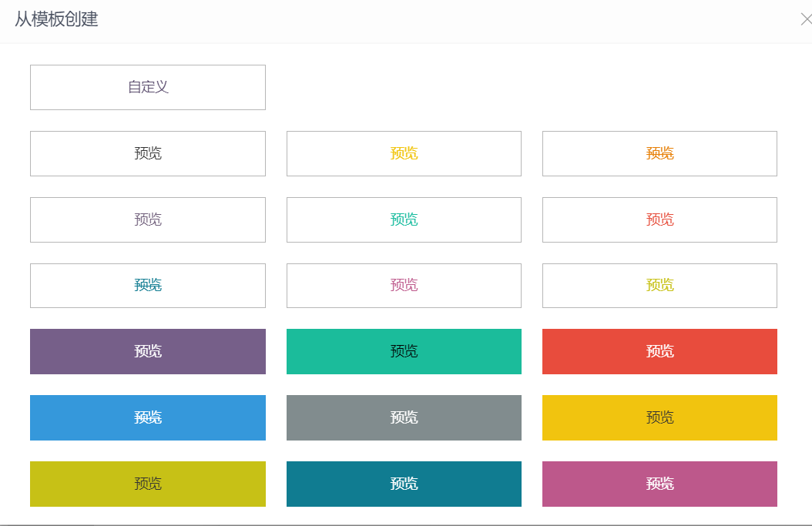Click the 自定义 custom template button
Image resolution: width=812 pixels, height=526 pixels.
click(x=148, y=87)
